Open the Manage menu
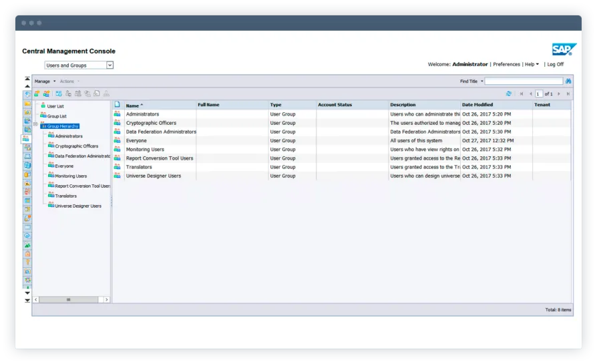The image size is (597, 364). click(44, 81)
